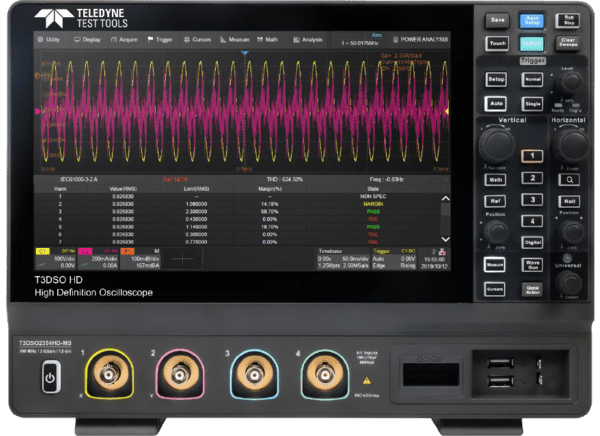Select Normal trigger mode button
Screen dimensions: 600x436
click(532, 80)
